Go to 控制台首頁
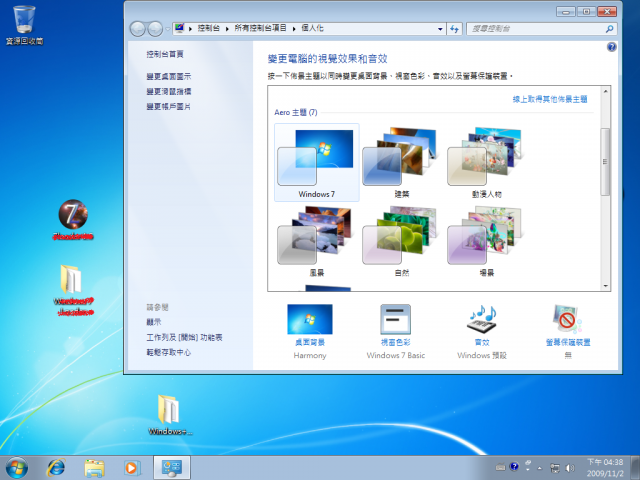The width and height of the screenshot is (640, 480). click(165, 54)
